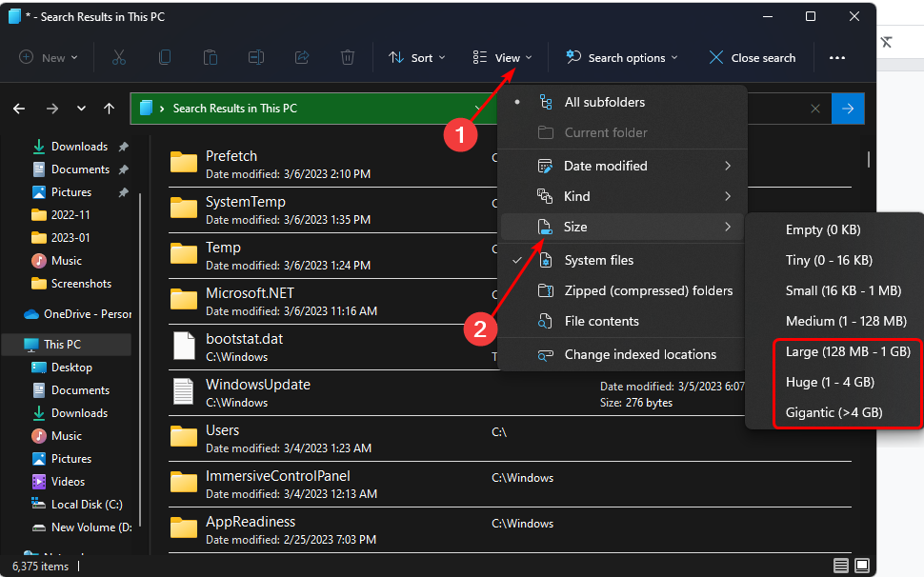This screenshot has width=924, height=577.
Task: Switch to large thumbnails view in status bar
Action: [861, 565]
